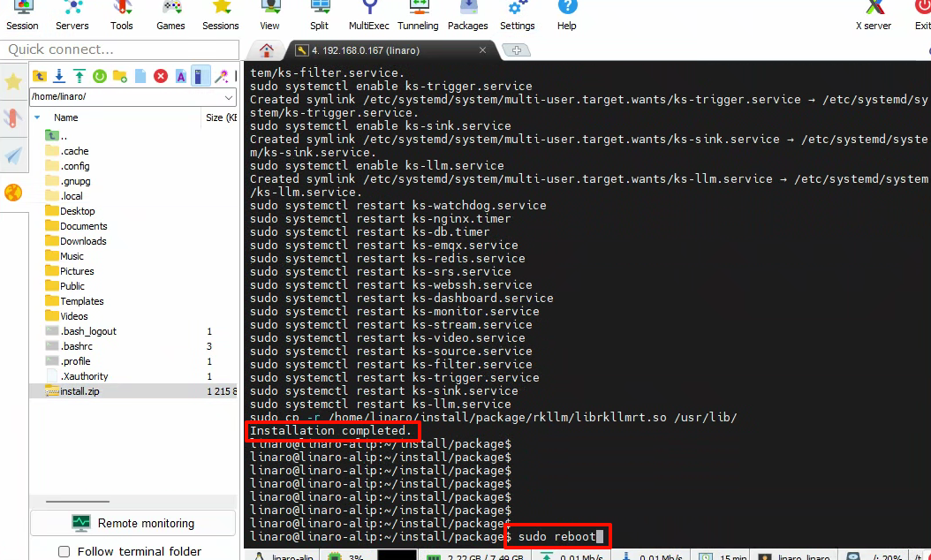Open the Macros paper-plane sidebar tab
The height and width of the screenshot is (560, 931).
(x=13, y=155)
